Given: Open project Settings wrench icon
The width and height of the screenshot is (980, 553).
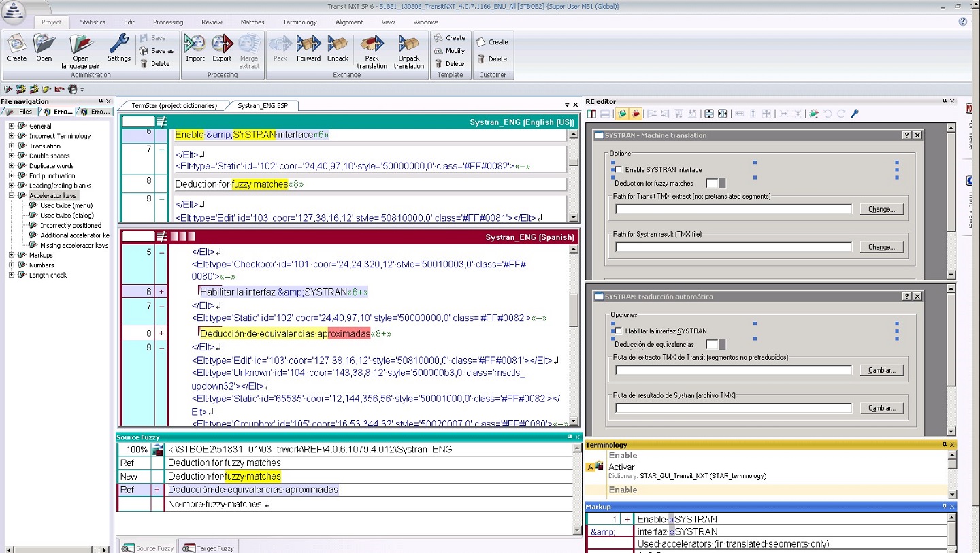Looking at the screenshot, I should pyautogui.click(x=119, y=44).
